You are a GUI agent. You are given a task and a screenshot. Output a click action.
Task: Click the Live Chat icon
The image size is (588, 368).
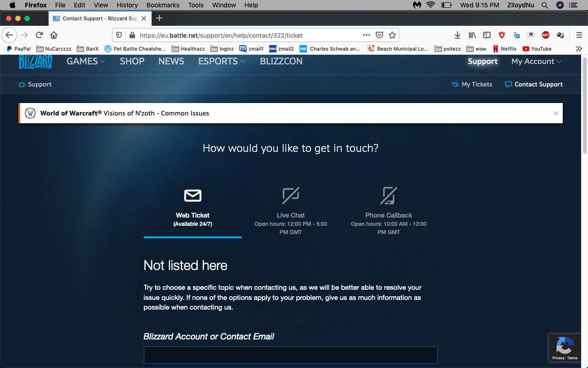tap(290, 195)
